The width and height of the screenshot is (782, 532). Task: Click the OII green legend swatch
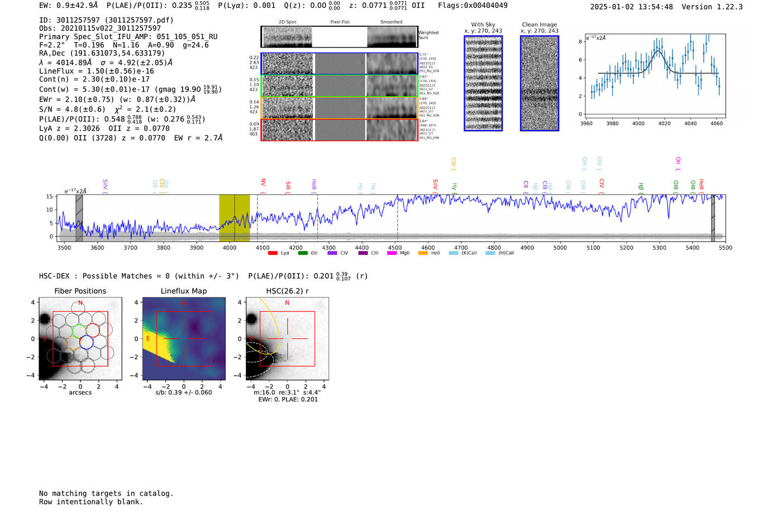(x=303, y=253)
